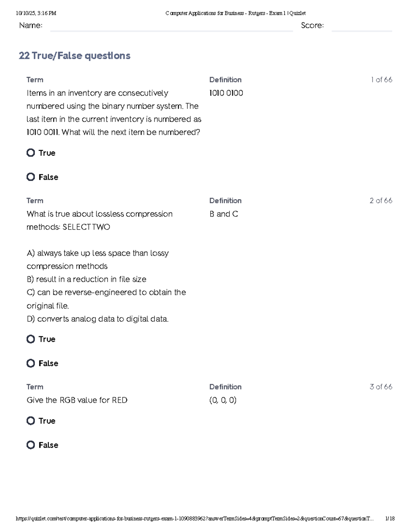
Task: Click the "2 of 66" question counter
Action: [x=381, y=201]
